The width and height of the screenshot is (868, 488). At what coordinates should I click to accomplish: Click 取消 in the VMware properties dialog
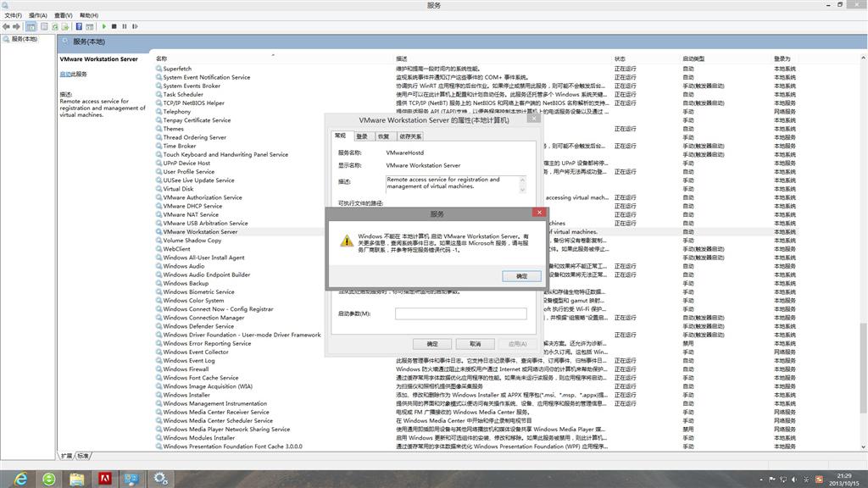pos(475,344)
